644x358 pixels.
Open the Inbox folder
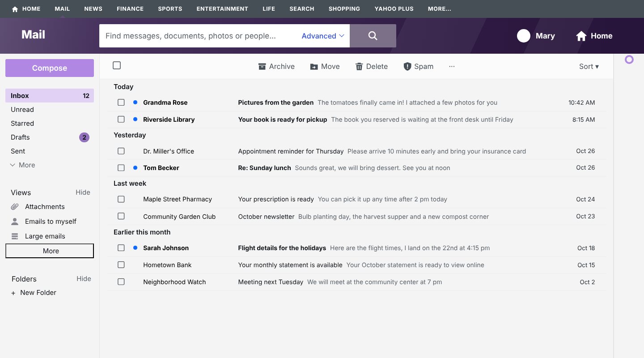pos(50,96)
